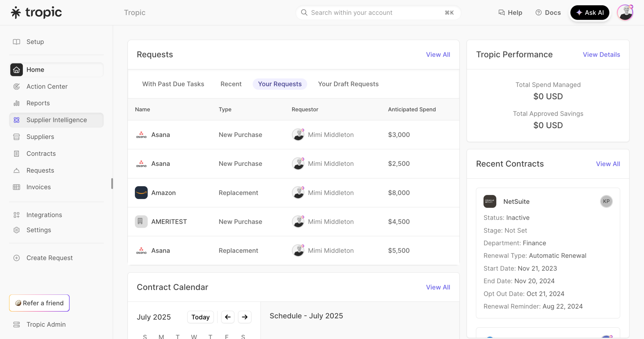The image size is (644, 339).
Task: Open Tropic Admin server icon
Action: pos(17,325)
